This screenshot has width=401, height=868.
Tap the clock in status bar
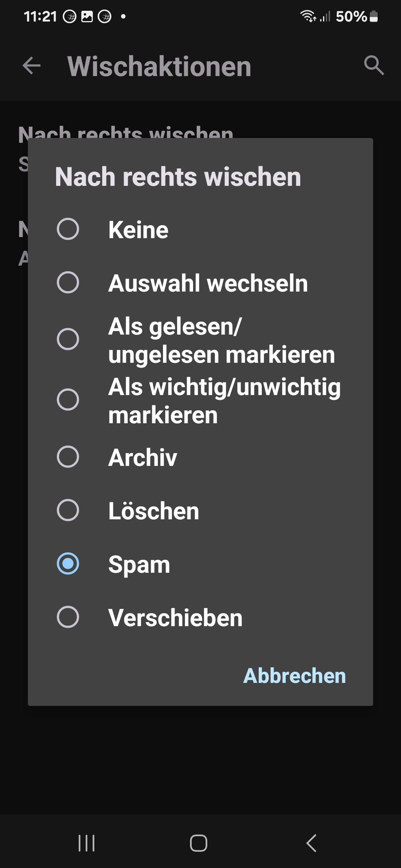point(40,17)
